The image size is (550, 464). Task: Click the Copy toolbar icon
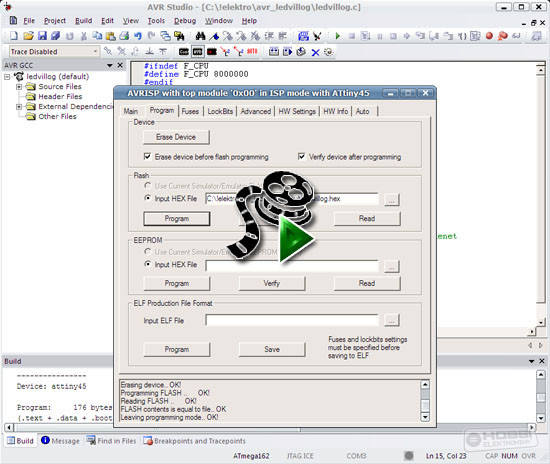click(97, 35)
